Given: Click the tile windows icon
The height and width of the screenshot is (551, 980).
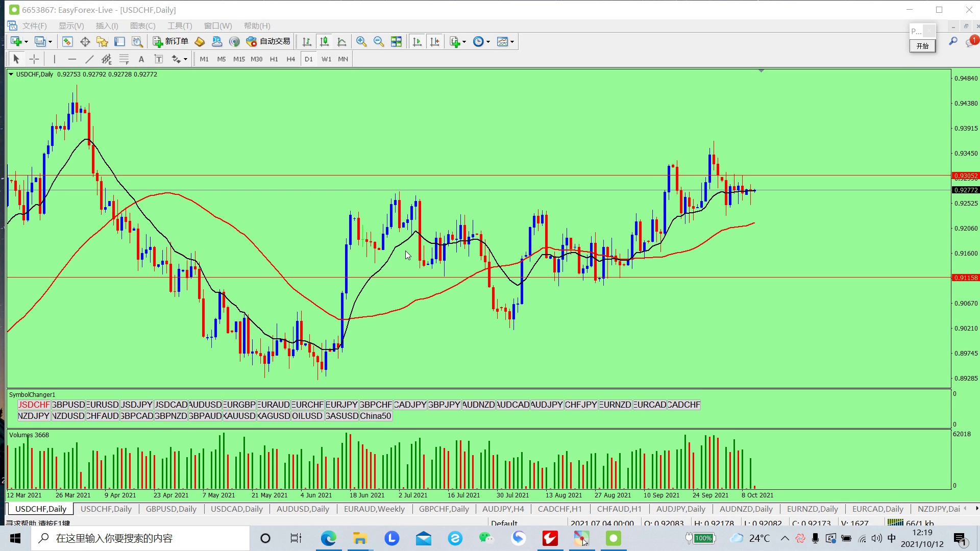Looking at the screenshot, I should pos(396,42).
